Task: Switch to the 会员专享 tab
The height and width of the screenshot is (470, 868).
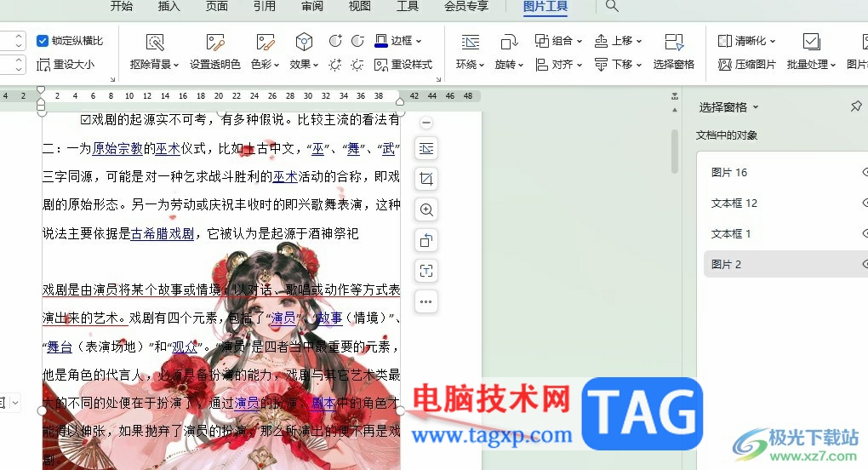Action: 466,6
